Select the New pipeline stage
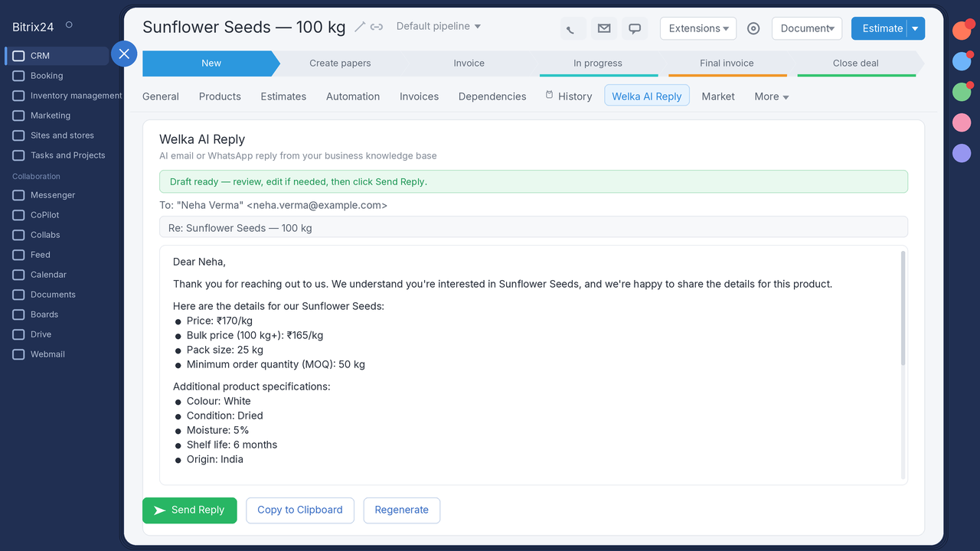 [211, 64]
